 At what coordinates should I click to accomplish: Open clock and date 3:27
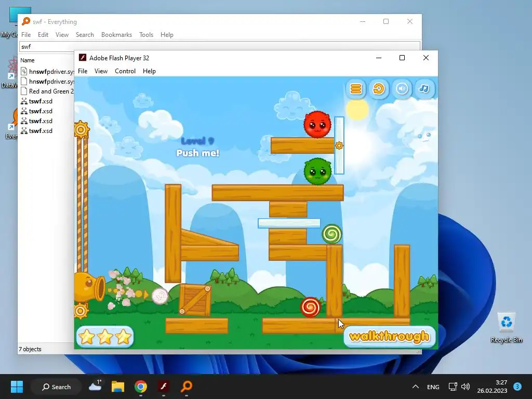[492, 387]
